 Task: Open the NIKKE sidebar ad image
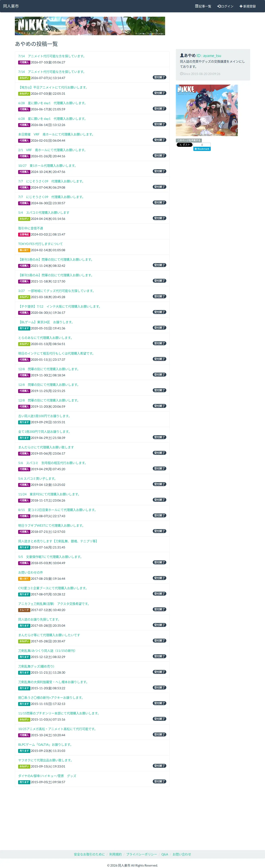point(207,110)
